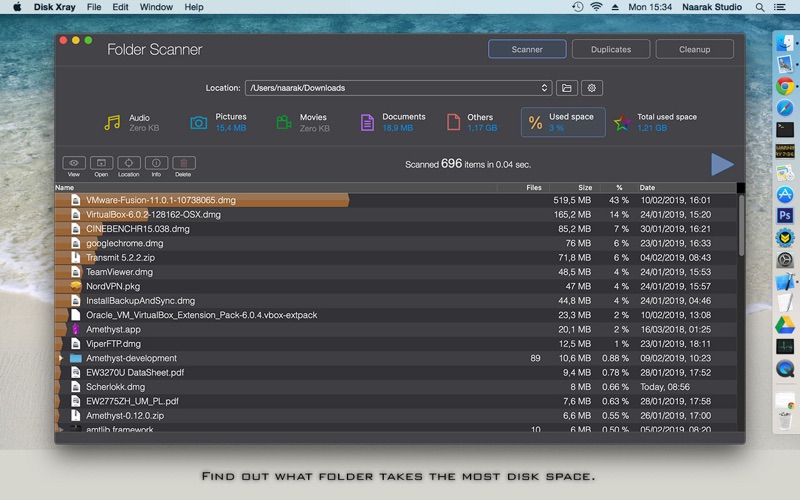Open the Window menu
Viewport: 800px width, 500px height.
tap(156, 7)
